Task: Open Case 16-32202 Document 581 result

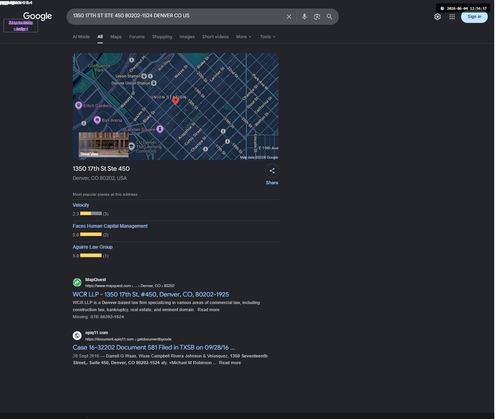Action: [153, 347]
